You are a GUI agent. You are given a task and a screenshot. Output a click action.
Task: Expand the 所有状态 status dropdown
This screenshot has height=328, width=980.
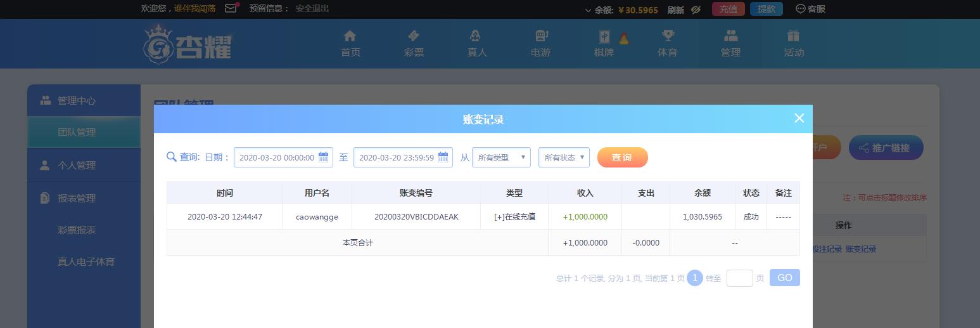[564, 157]
